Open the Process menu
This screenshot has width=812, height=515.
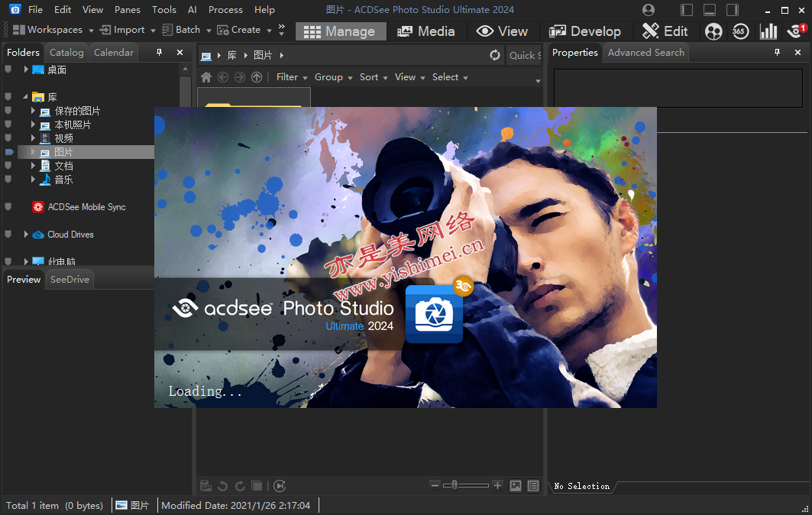click(x=225, y=10)
